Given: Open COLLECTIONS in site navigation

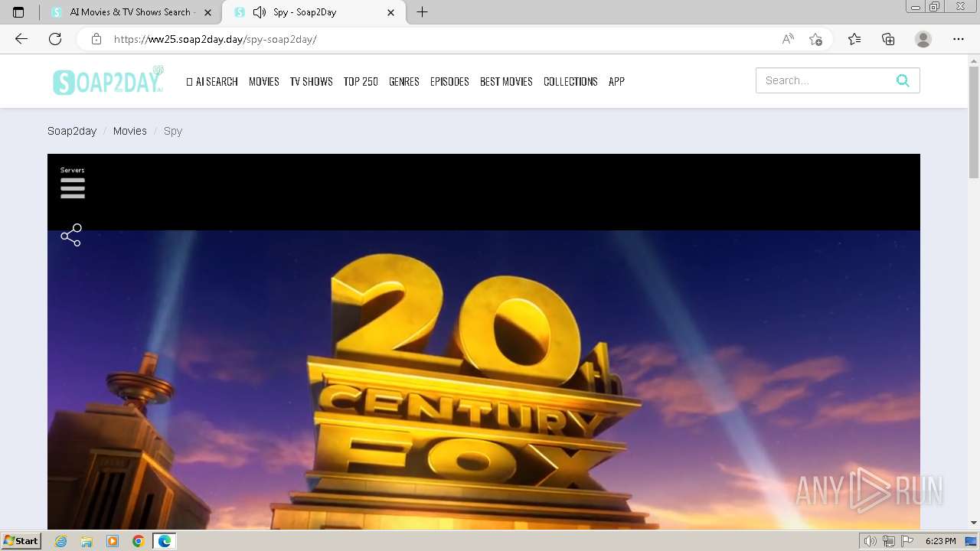Looking at the screenshot, I should pos(570,81).
